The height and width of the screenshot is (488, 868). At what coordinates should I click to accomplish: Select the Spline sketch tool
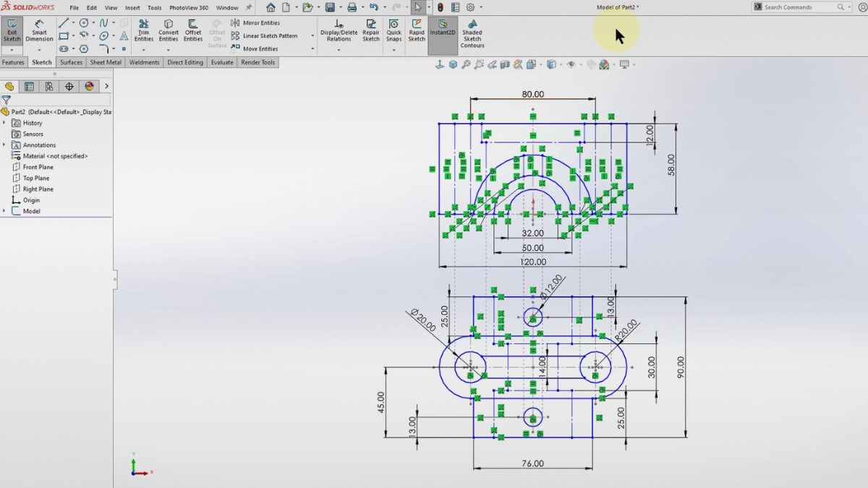tap(104, 22)
